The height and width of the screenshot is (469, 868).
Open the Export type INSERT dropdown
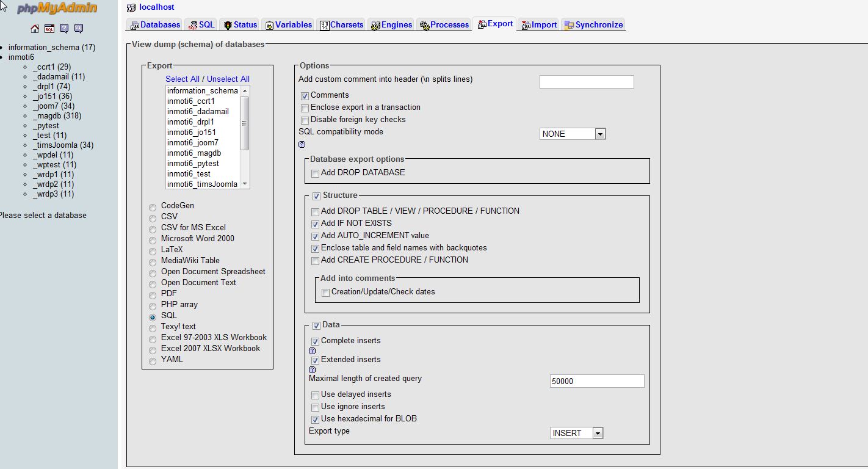[x=577, y=433]
